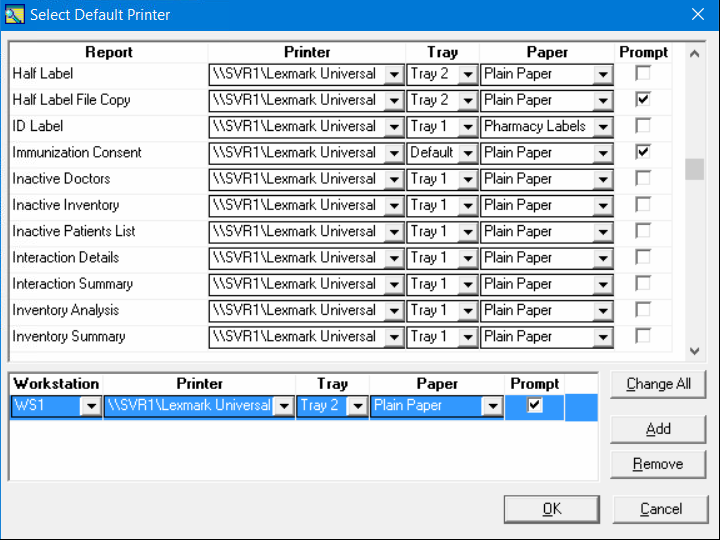Click the Workstation column header
This screenshot has width=720, height=540.
(56, 383)
